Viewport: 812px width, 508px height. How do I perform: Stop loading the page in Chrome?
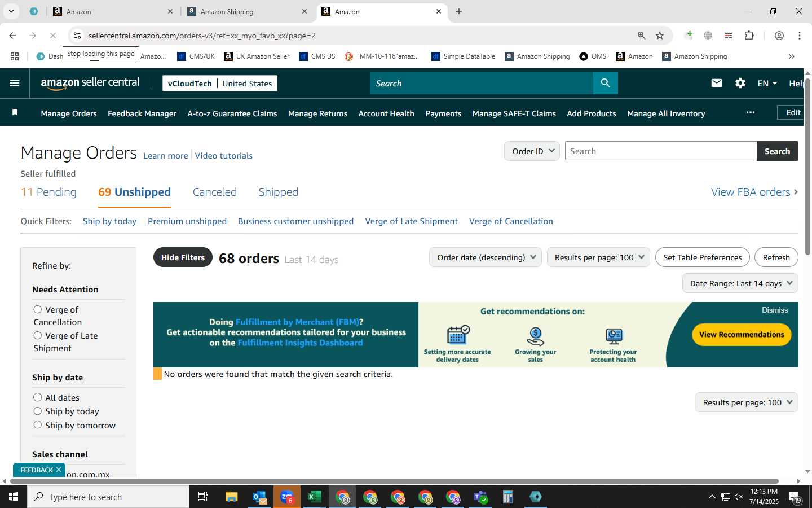[x=52, y=36]
